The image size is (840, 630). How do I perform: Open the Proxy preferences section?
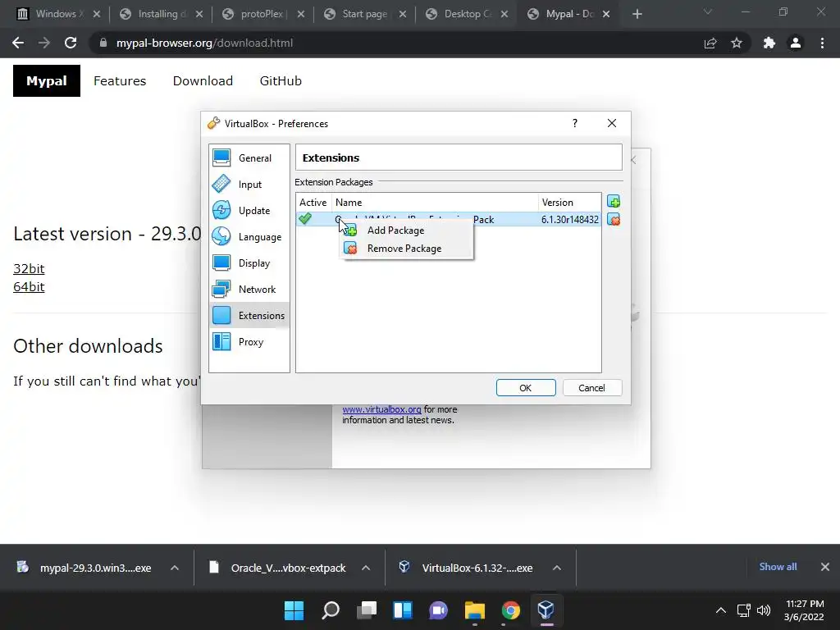point(249,342)
